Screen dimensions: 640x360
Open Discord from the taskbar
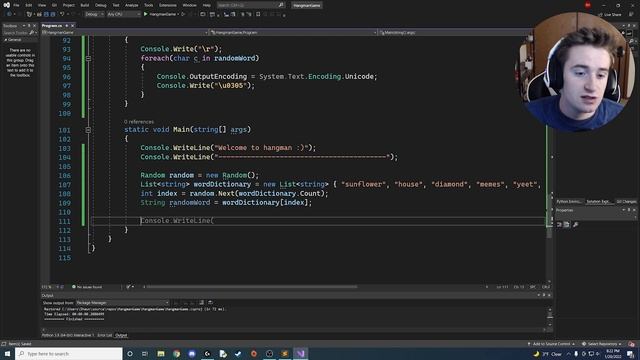click(192, 354)
